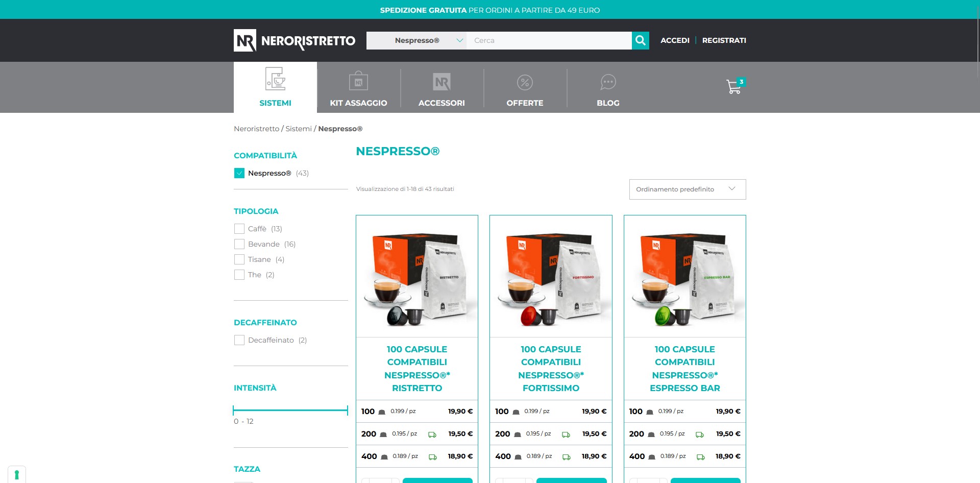Open the Accessori menu tab

pos(442,87)
